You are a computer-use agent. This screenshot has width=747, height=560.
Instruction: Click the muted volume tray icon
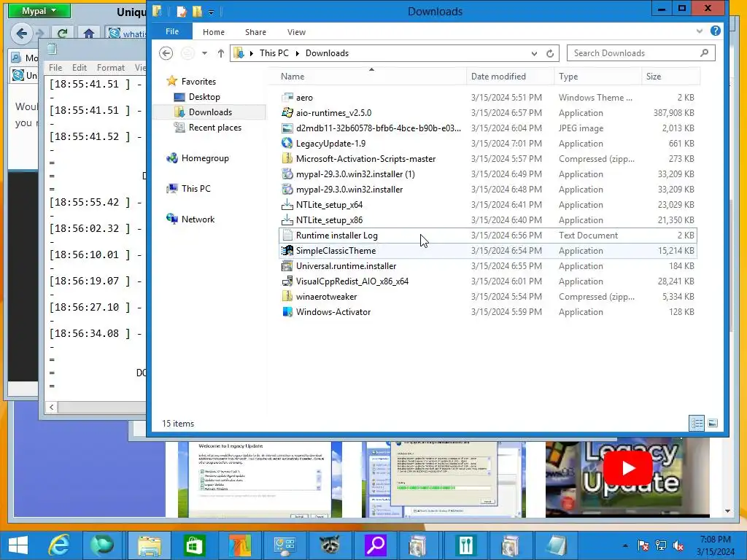(x=678, y=545)
